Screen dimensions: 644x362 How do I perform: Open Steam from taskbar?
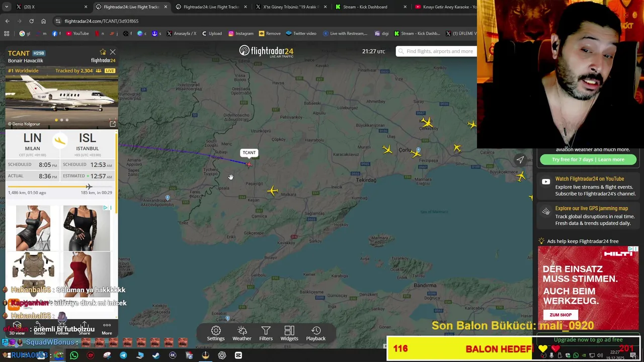[x=156, y=355]
